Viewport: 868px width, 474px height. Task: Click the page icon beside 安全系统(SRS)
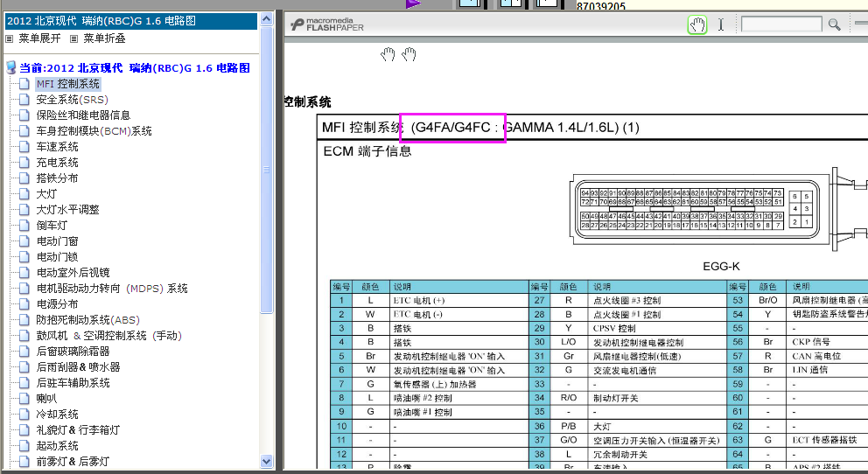point(24,100)
